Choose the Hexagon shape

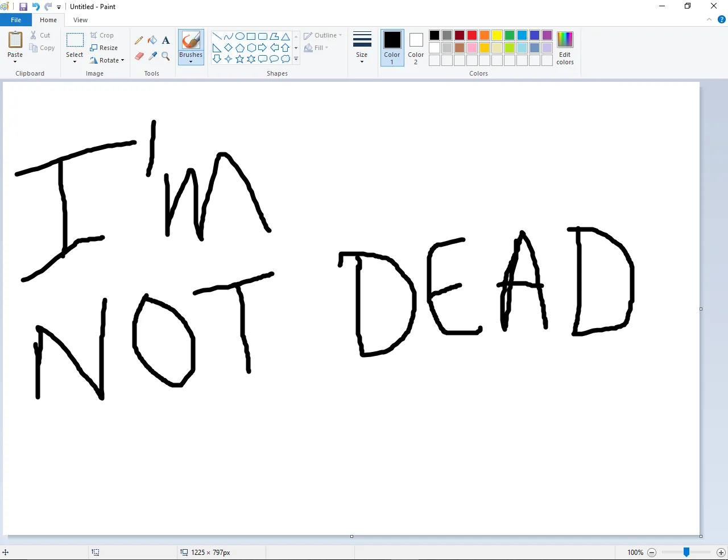click(x=251, y=48)
